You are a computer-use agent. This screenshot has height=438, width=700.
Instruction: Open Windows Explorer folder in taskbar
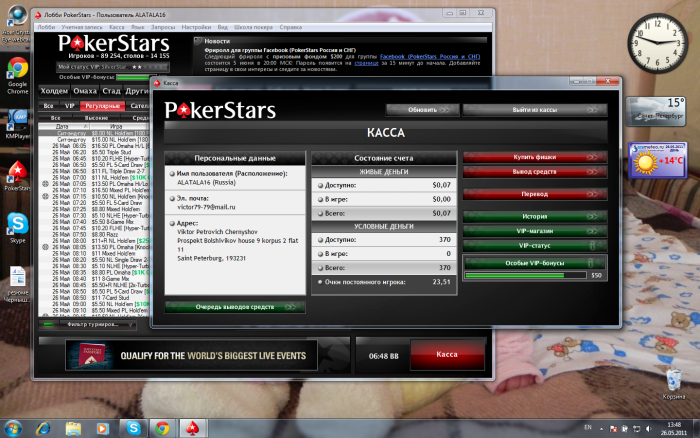click(x=73, y=429)
